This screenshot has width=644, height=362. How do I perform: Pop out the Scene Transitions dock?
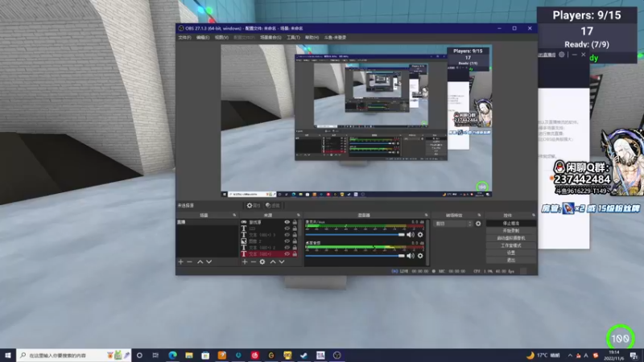pyautogui.click(x=479, y=215)
